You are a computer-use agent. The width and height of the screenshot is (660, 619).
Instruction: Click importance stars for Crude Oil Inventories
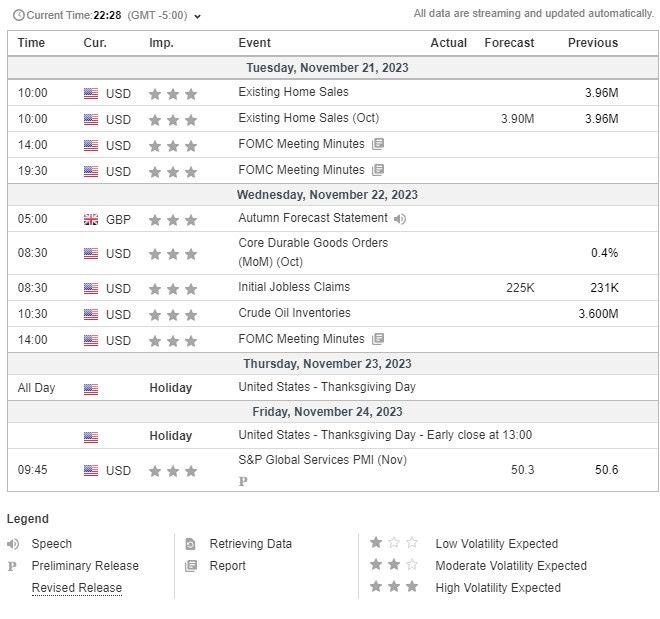(172, 314)
